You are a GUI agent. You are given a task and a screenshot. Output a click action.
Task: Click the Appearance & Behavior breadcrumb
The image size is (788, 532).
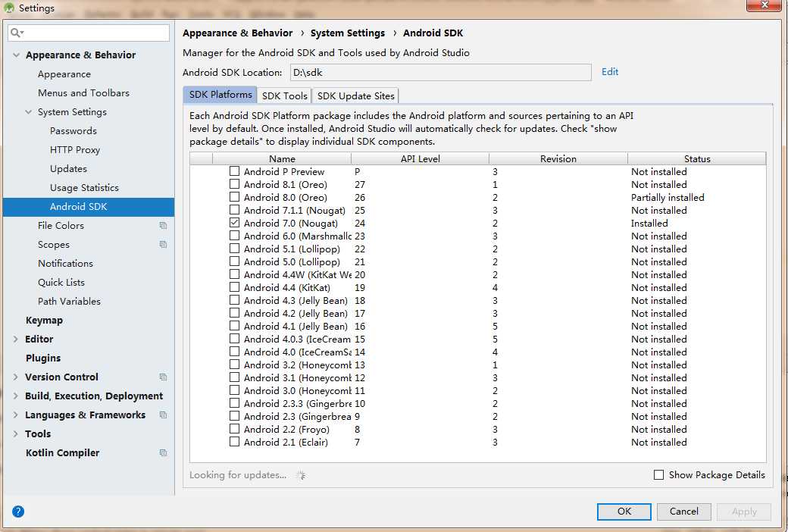point(237,33)
